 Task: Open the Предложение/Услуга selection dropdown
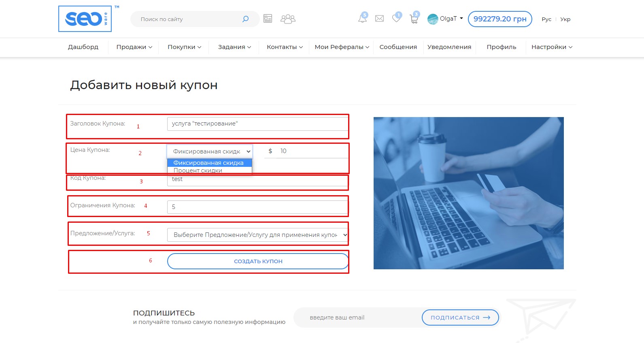(x=257, y=235)
